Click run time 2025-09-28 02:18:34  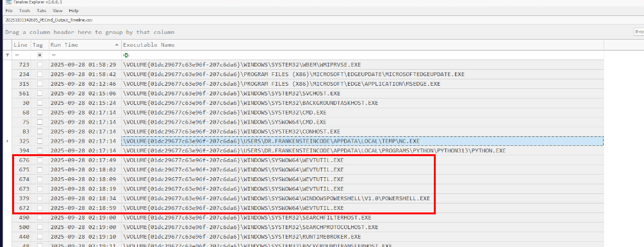pyautogui.click(x=83, y=198)
